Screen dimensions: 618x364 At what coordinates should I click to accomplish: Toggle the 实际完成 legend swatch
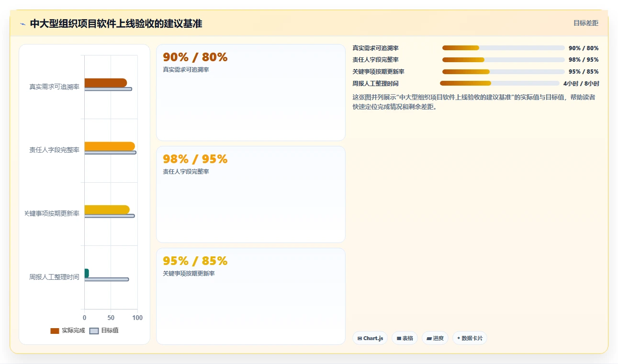point(55,331)
